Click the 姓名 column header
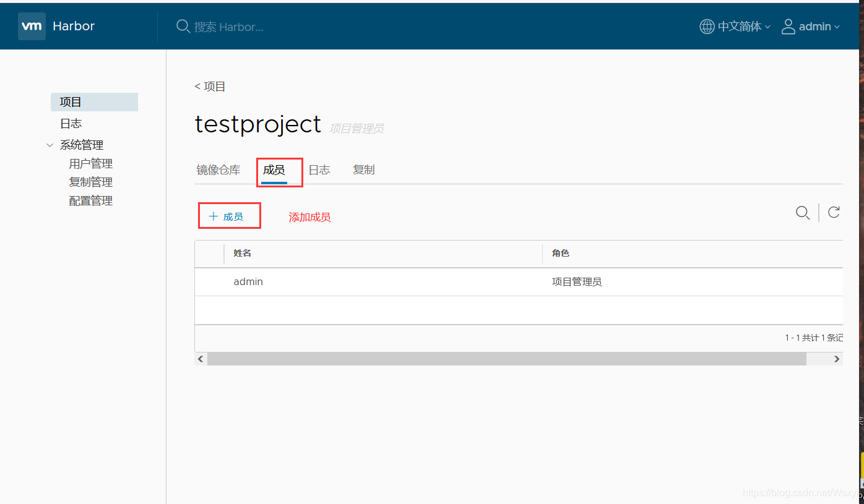This screenshot has height=504, width=864. [242, 254]
